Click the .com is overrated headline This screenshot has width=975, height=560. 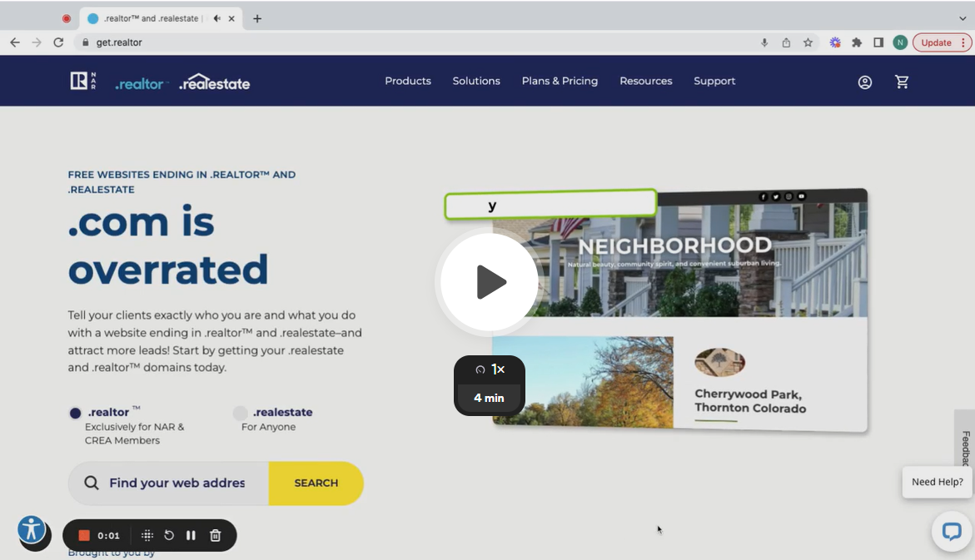(x=168, y=245)
